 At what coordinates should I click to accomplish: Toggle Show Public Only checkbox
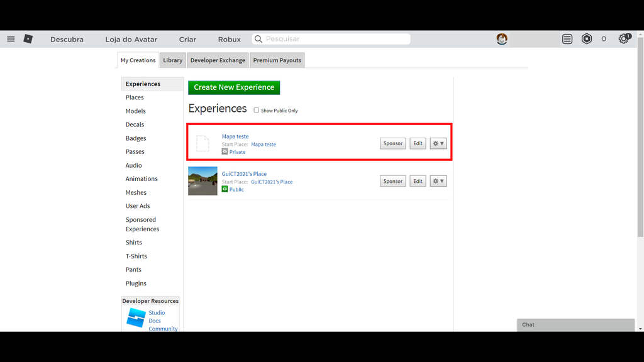pos(257,111)
